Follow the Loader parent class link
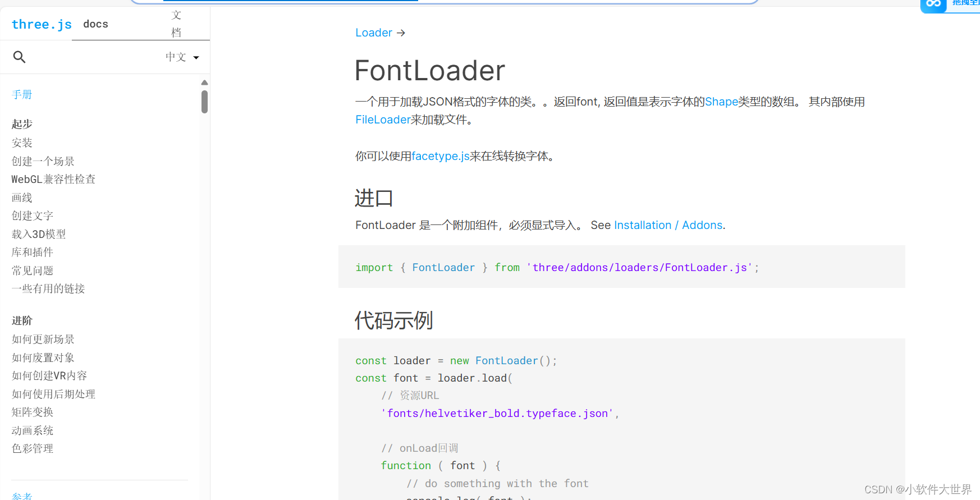Viewport: 980px width, 500px height. point(374,33)
